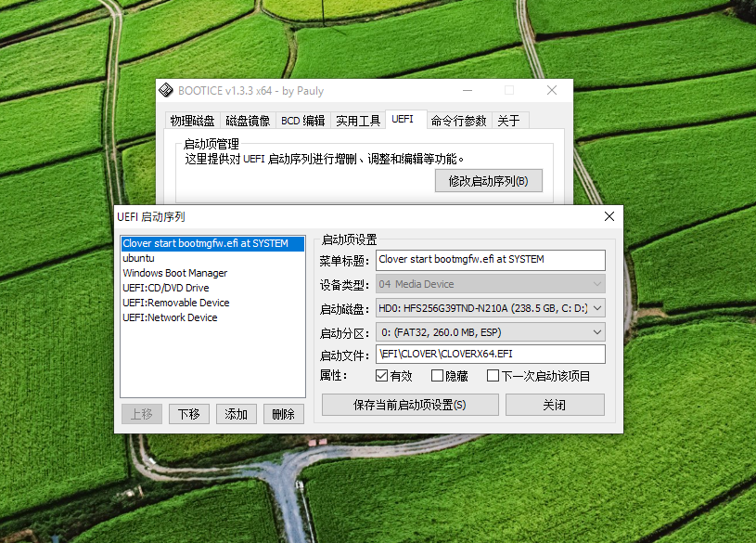Click the 添加 button
Viewport: 756px width, 543px height.
pyautogui.click(x=236, y=414)
